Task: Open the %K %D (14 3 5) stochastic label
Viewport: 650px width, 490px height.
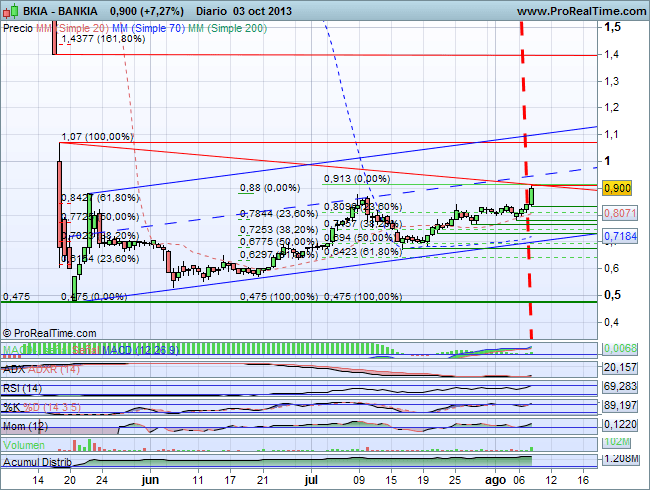Action: [42, 407]
